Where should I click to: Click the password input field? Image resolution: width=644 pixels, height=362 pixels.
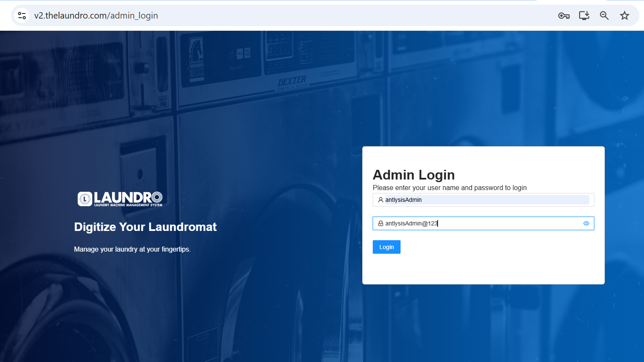(484, 223)
